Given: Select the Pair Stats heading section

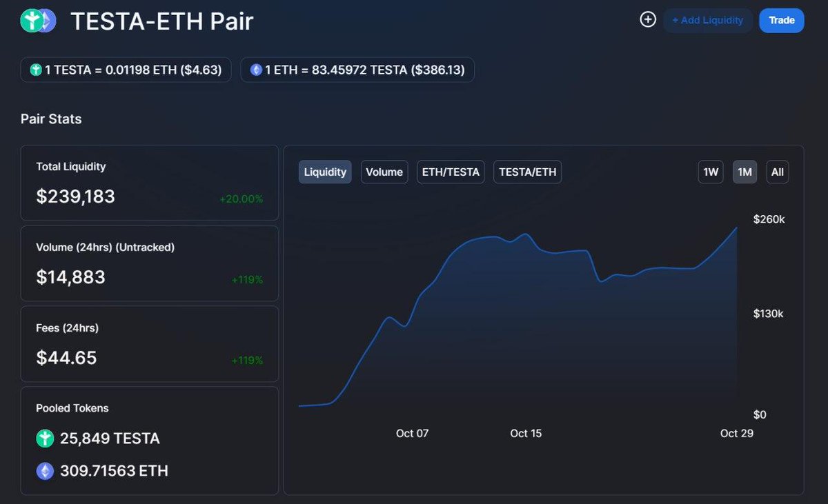Looking at the screenshot, I should pos(51,119).
